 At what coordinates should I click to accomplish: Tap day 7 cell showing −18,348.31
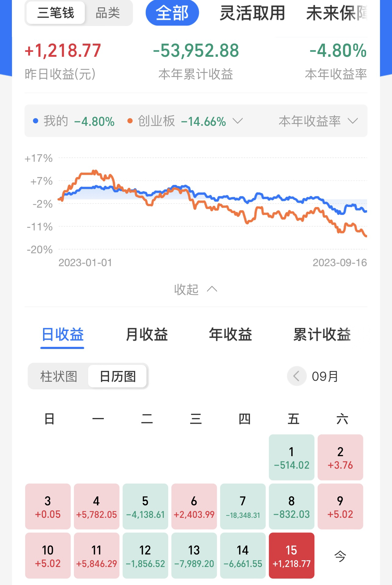coord(243,506)
